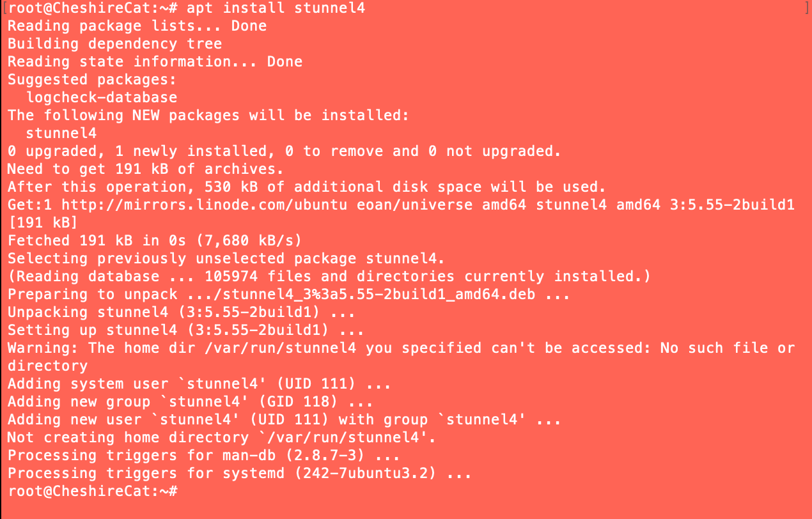Image resolution: width=812 pixels, height=519 pixels.
Task: Click the "Building dependency tree" line
Action: [114, 44]
